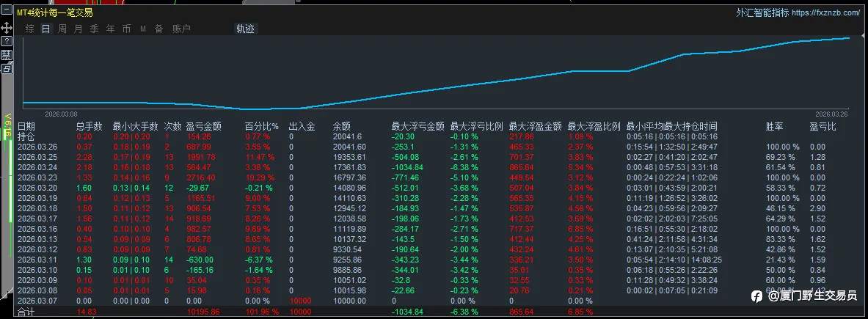The width and height of the screenshot is (868, 319).
Task: Click the 最大浮亏比例 column header
Action: [x=477, y=127]
